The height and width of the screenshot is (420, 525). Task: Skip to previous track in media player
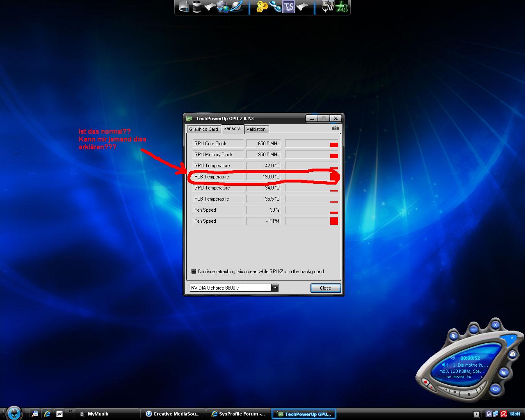(445, 389)
